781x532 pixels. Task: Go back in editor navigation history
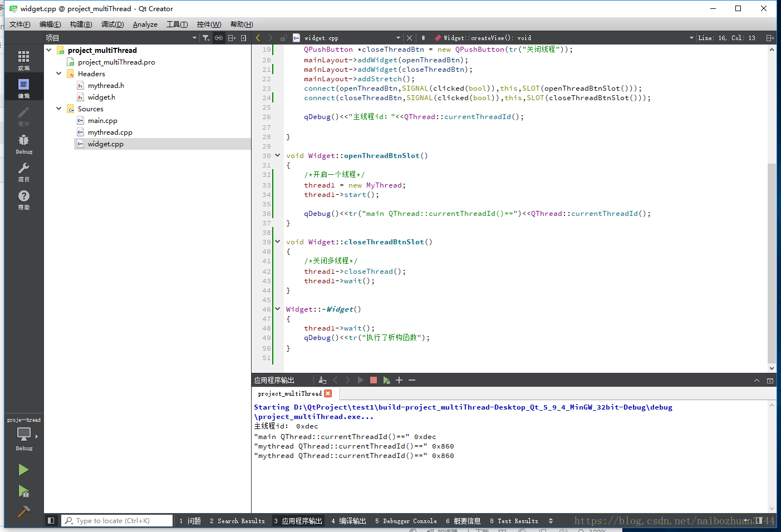[x=258, y=38]
